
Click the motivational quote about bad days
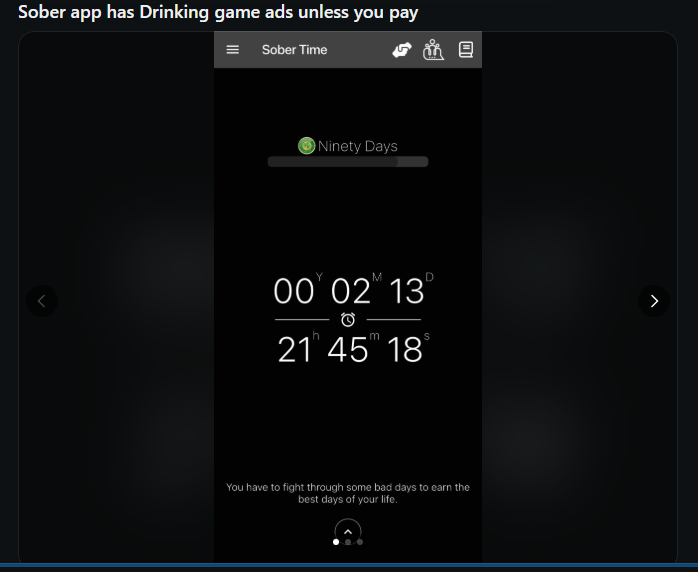point(348,493)
